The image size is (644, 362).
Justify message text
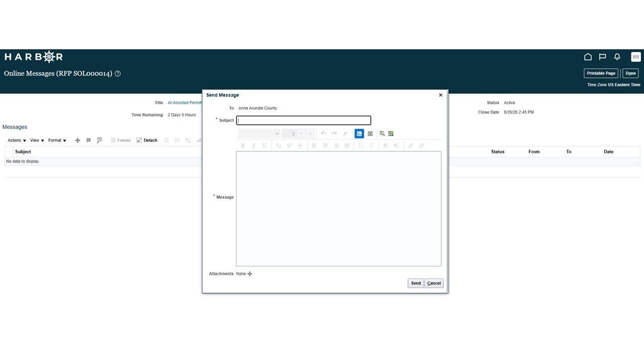click(x=347, y=145)
